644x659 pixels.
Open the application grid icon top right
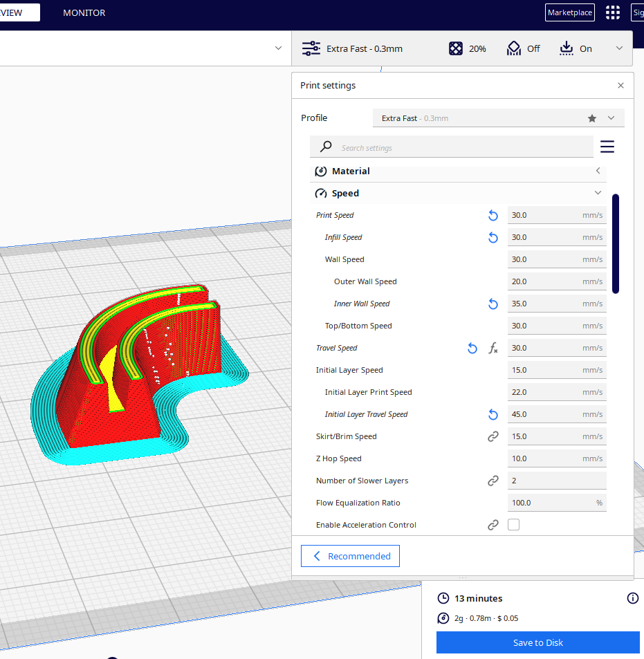point(612,12)
